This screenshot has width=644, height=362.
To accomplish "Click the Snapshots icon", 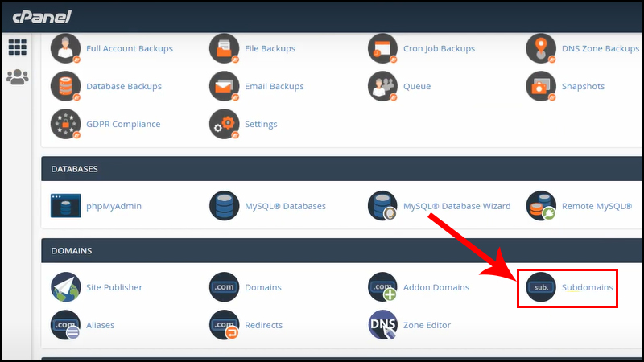I will tap(541, 86).
